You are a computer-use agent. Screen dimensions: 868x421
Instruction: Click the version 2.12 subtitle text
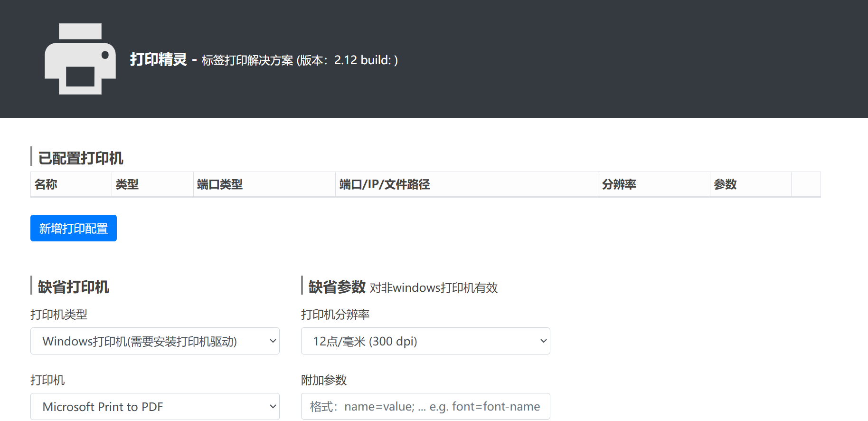click(x=299, y=60)
